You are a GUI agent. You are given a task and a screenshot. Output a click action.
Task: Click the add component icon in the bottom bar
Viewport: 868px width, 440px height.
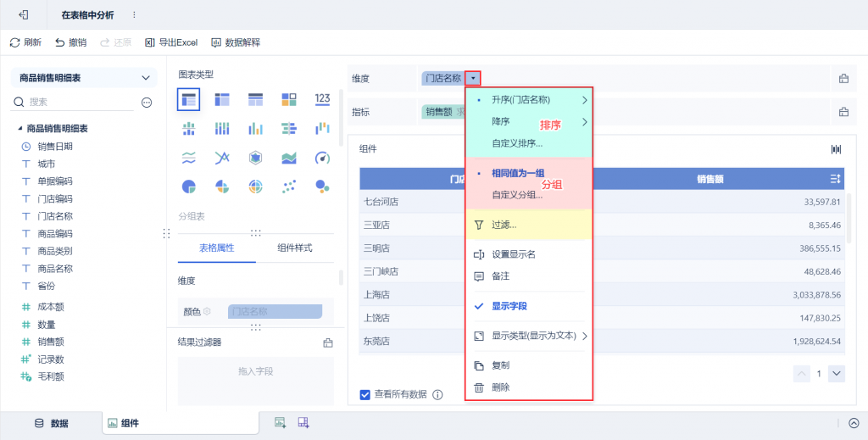[281, 423]
